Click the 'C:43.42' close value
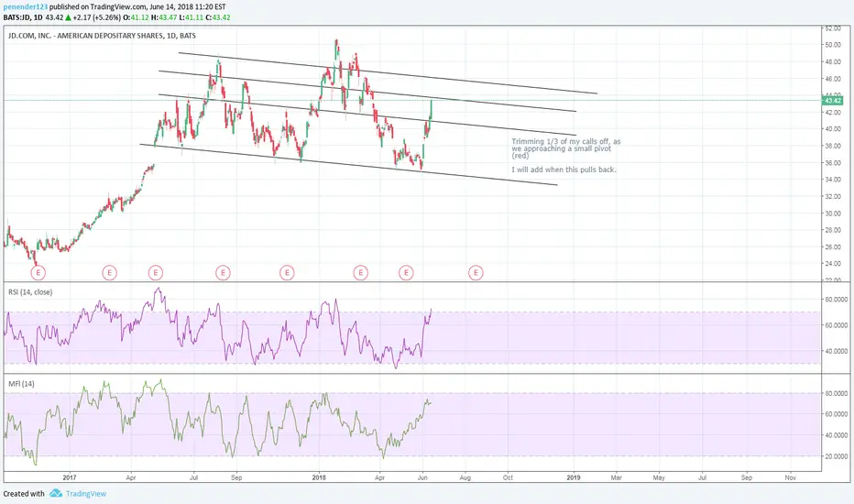Screen dimensions: 854x504 pos(218,17)
